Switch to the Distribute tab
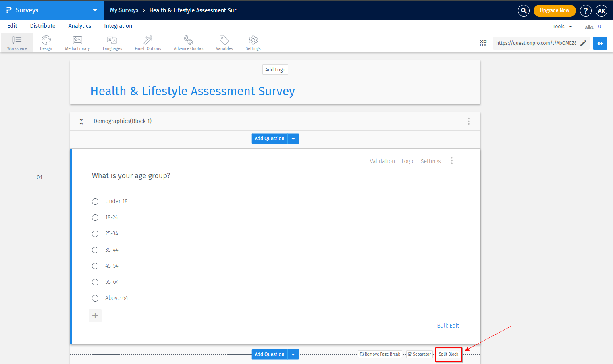Image resolution: width=613 pixels, height=364 pixels. [43, 26]
